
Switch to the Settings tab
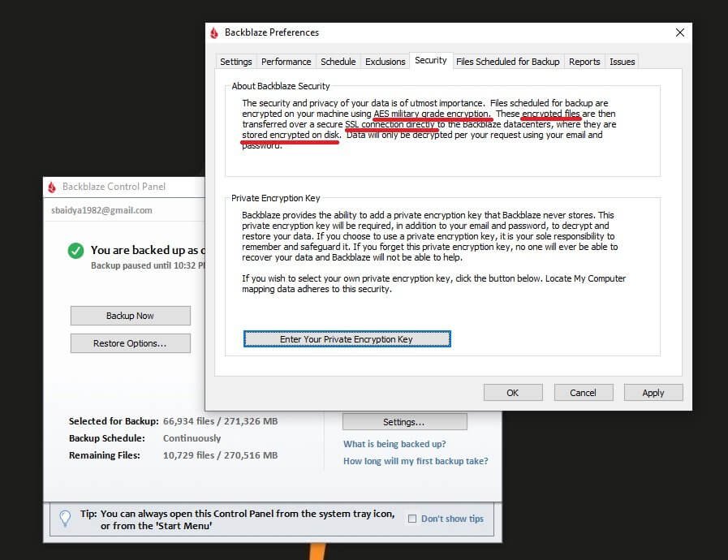tap(236, 62)
